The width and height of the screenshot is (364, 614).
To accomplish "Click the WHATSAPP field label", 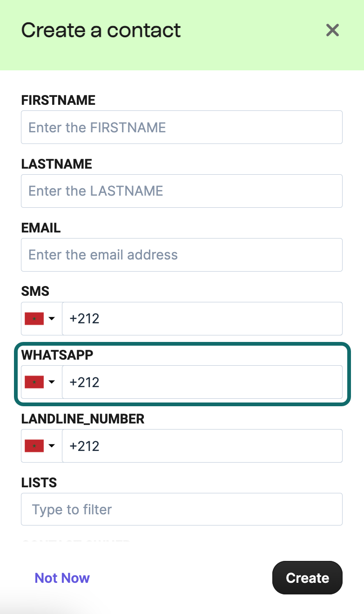I will (57, 355).
